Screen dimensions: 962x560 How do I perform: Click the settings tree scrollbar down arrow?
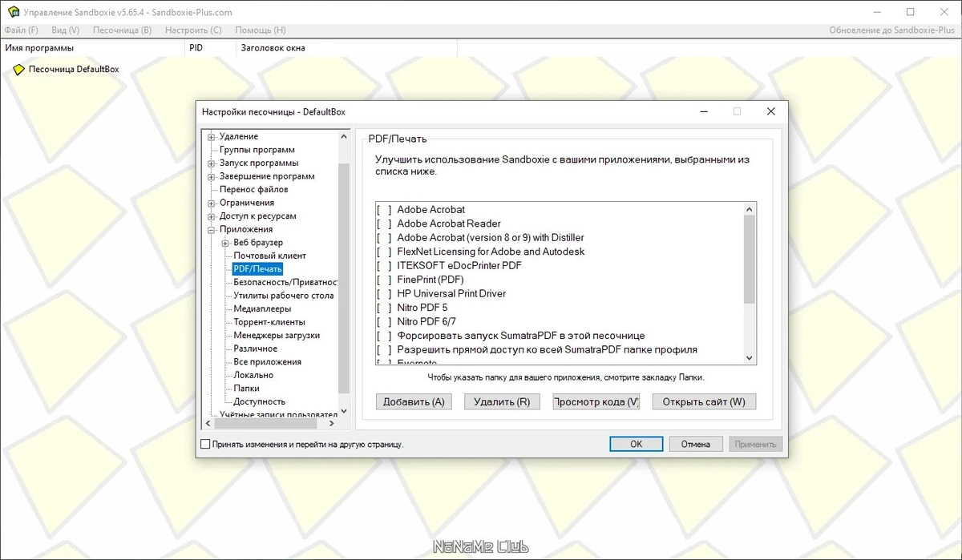click(344, 412)
